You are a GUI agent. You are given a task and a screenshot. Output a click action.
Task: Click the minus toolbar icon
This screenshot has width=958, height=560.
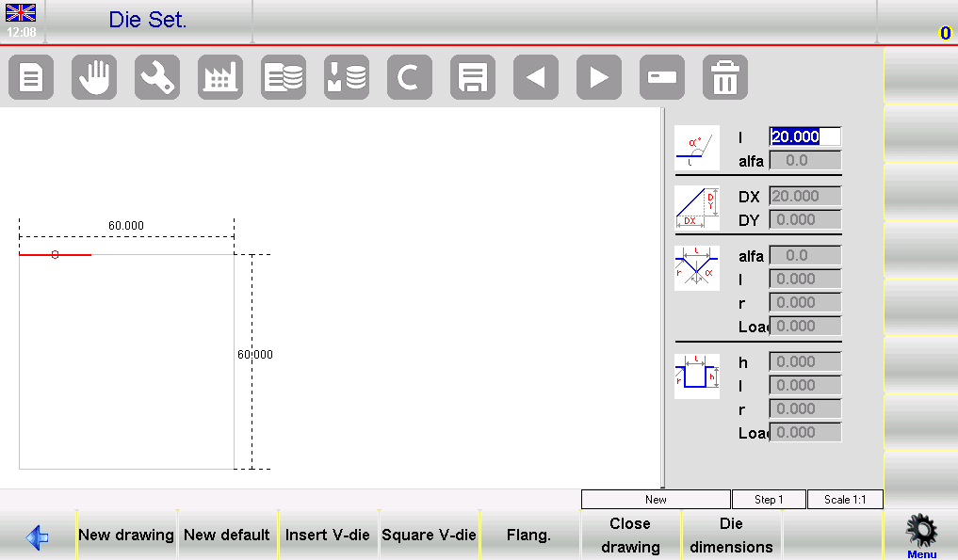point(661,77)
